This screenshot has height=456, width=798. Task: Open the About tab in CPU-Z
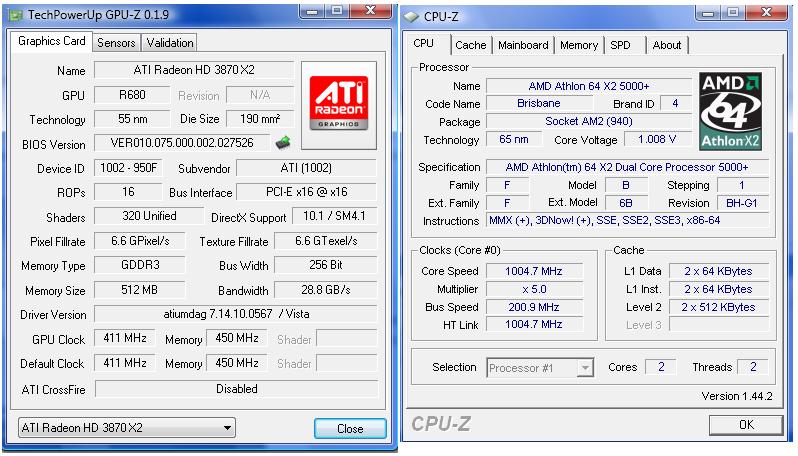click(x=667, y=45)
